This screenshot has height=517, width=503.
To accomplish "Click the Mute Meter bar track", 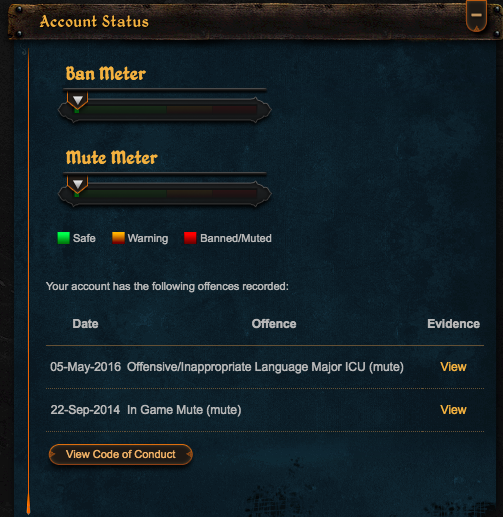I will pos(165,194).
